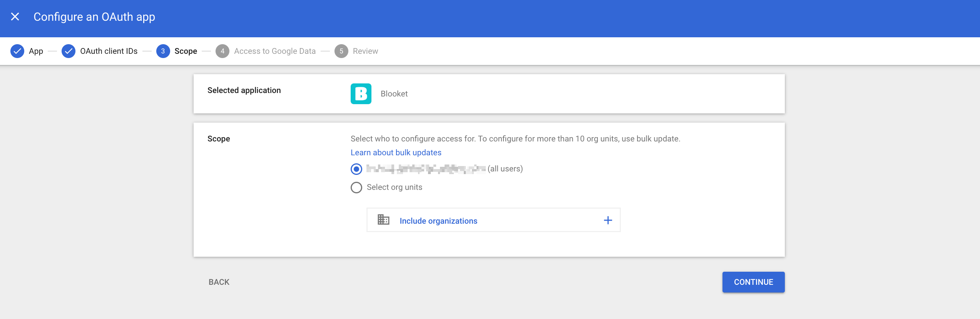Click the numbered circle for step 4
This screenshot has width=980, height=319.
(222, 51)
